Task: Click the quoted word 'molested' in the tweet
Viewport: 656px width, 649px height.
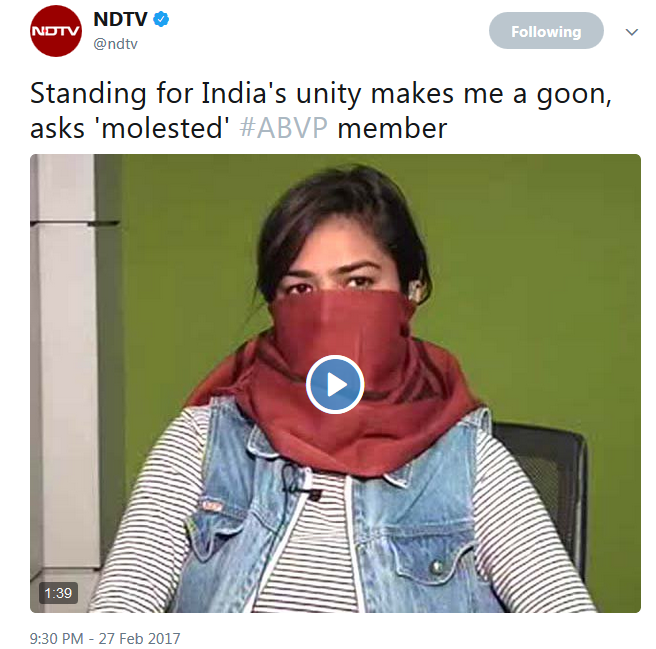Action: (x=165, y=128)
